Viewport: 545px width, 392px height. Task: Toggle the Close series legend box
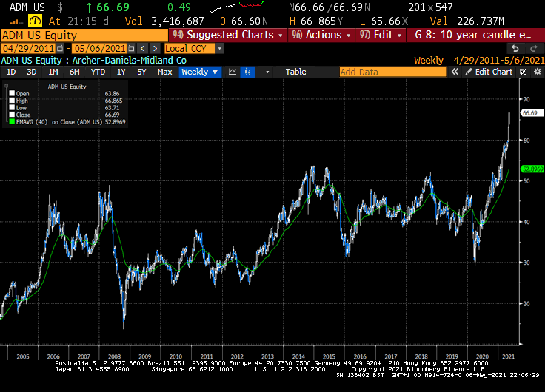point(11,115)
